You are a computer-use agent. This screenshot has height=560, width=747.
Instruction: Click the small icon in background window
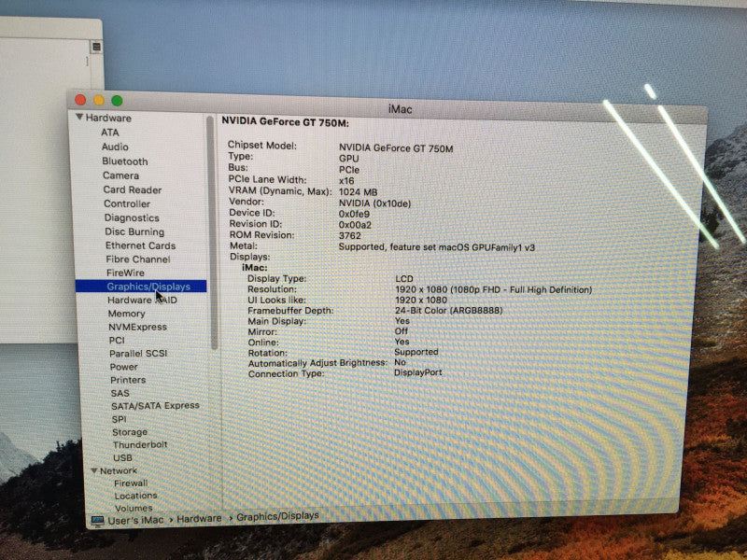coord(97,47)
